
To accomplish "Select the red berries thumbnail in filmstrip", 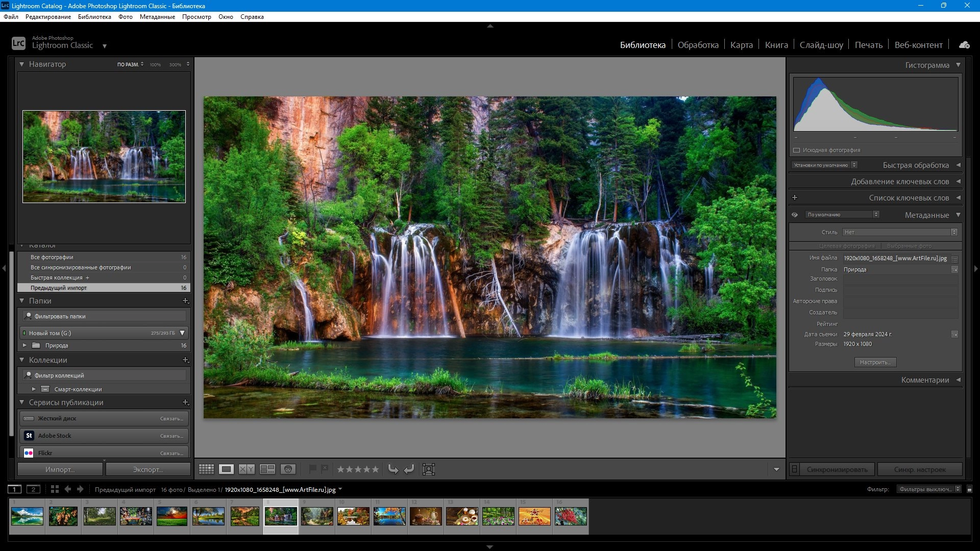I will (571, 516).
